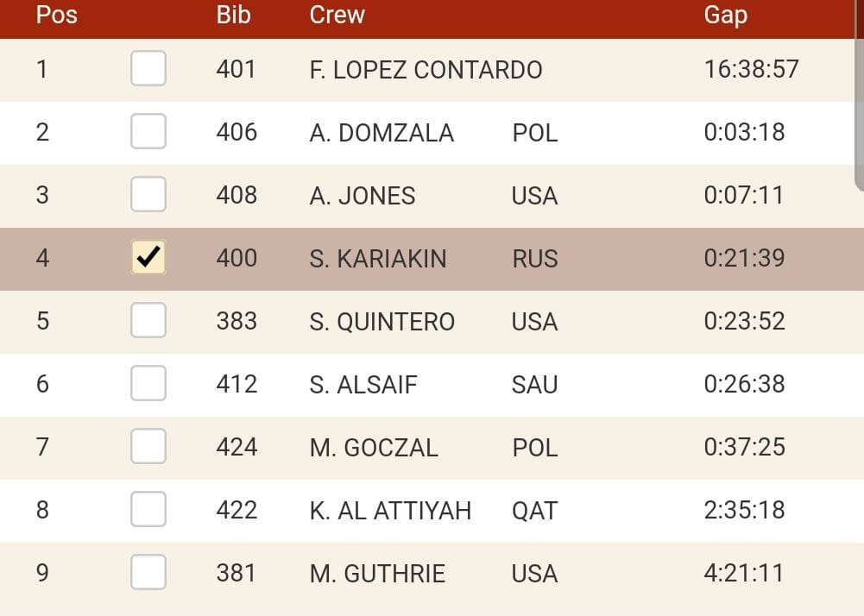The width and height of the screenshot is (864, 616).
Task: Click the Bib column header
Action: click(x=233, y=15)
